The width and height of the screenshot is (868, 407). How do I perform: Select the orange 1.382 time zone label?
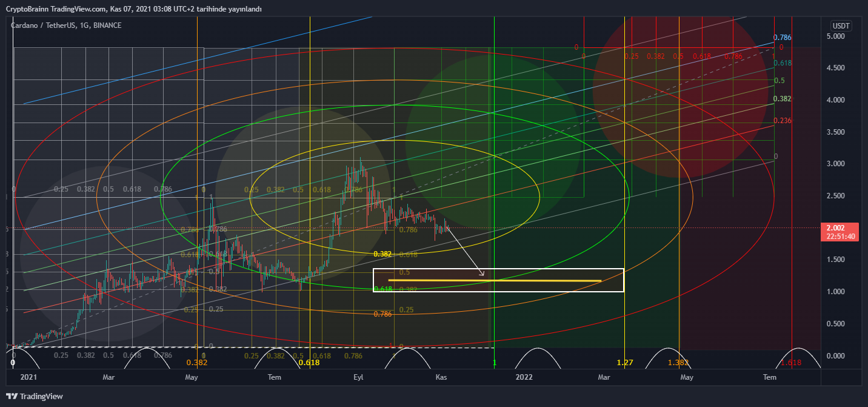678,363
